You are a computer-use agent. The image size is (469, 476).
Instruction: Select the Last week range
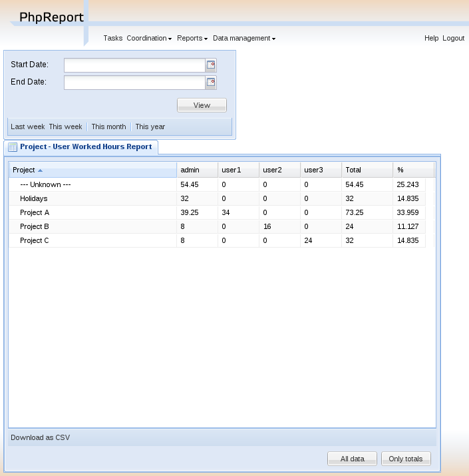click(x=27, y=126)
